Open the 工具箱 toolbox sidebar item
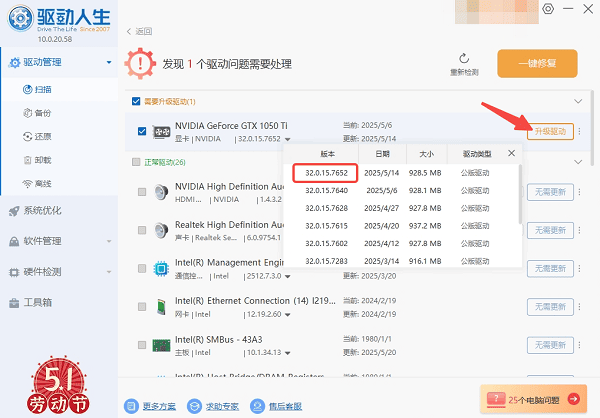 (x=31, y=302)
